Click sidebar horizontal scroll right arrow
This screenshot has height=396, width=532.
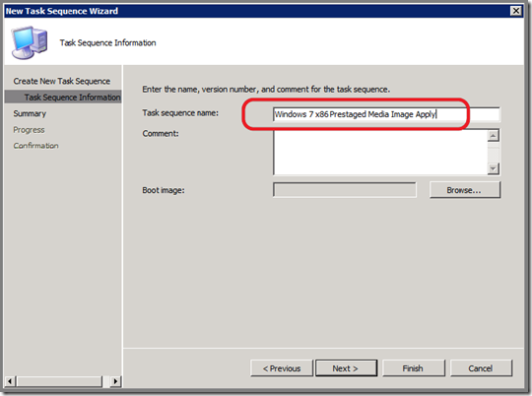[115, 381]
